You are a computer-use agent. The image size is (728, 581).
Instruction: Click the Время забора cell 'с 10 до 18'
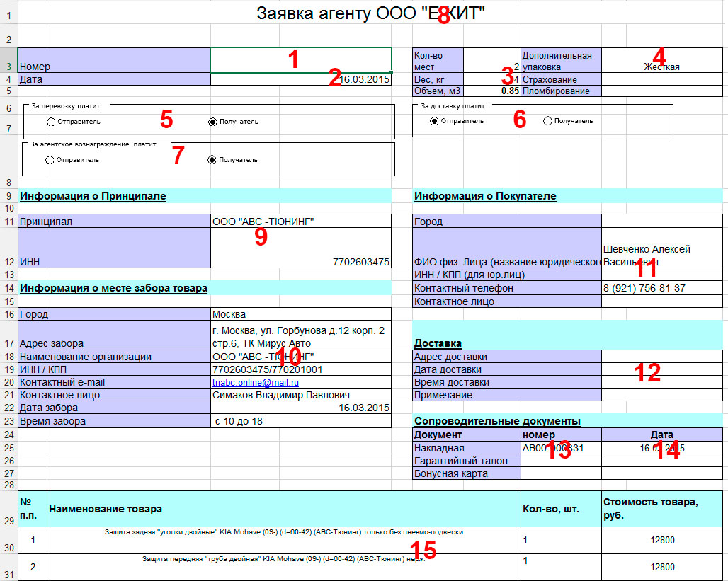coord(301,421)
